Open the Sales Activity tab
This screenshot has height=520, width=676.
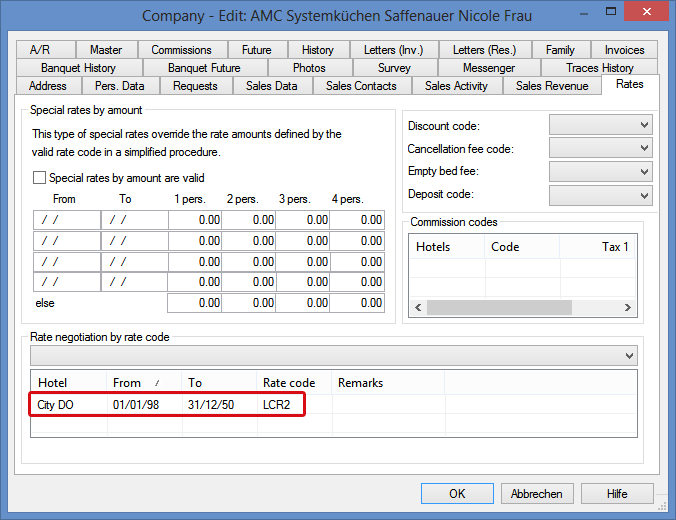457,86
